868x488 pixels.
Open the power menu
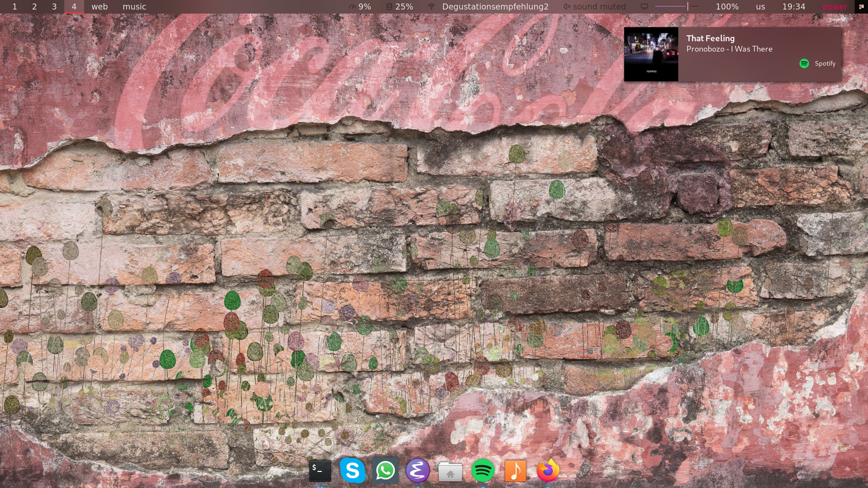(x=835, y=7)
